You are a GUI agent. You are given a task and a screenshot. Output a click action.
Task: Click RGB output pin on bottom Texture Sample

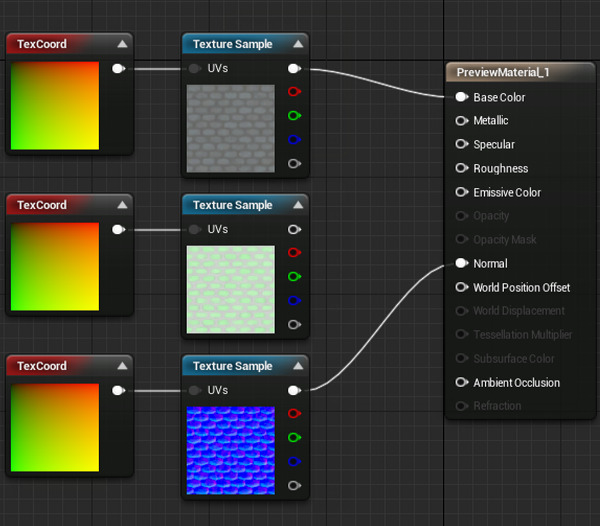point(294,390)
